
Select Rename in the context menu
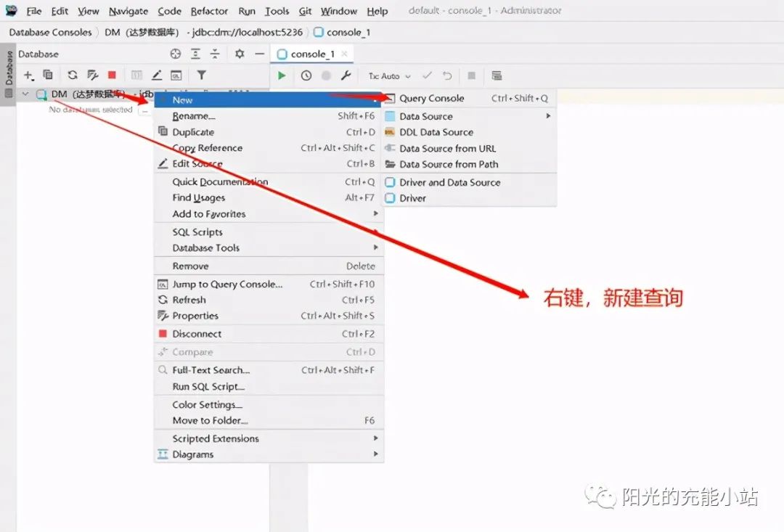(x=269, y=116)
